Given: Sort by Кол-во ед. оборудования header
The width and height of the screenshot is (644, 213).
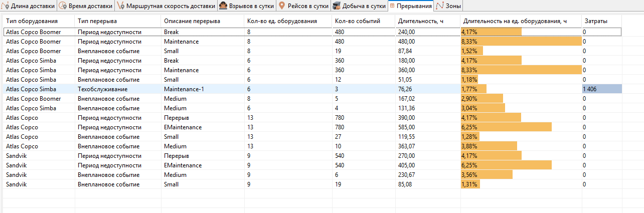Looking at the screenshot, I should pyautogui.click(x=288, y=21).
